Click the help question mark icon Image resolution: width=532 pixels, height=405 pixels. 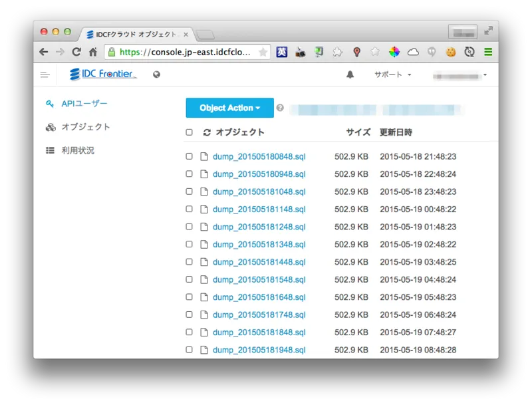(x=280, y=108)
